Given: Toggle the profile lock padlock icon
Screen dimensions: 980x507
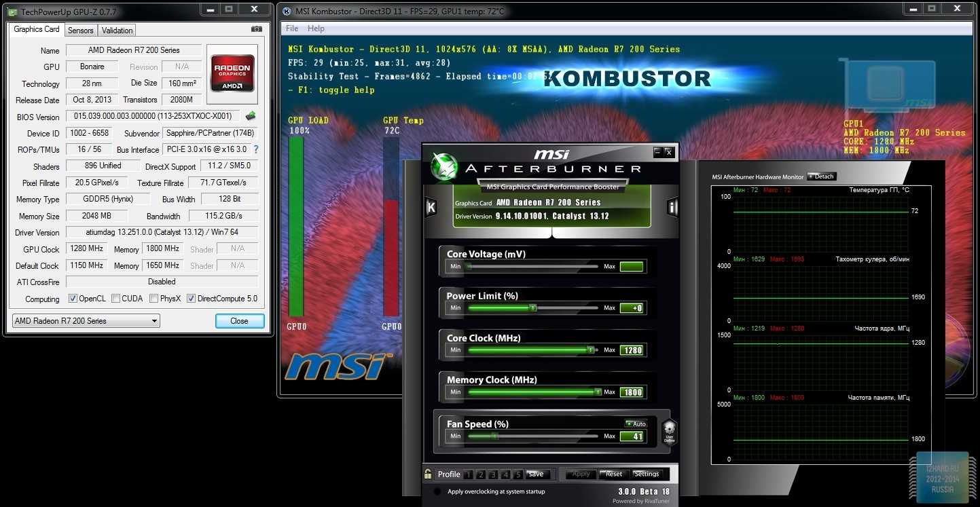Looking at the screenshot, I should 428,474.
